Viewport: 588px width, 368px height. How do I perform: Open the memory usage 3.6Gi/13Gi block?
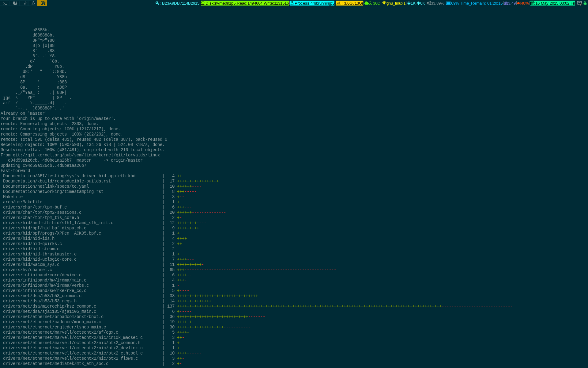click(349, 3)
